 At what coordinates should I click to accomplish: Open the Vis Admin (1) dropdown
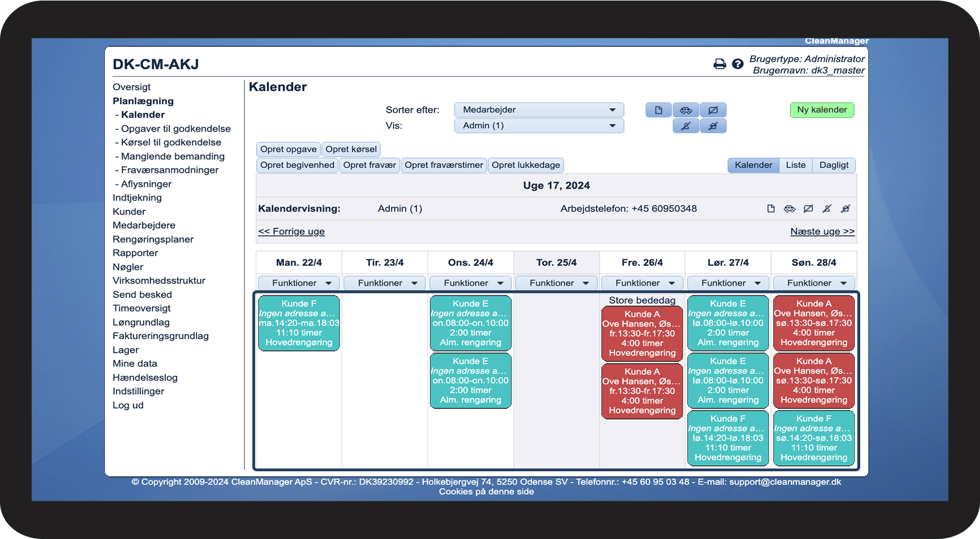pos(539,125)
